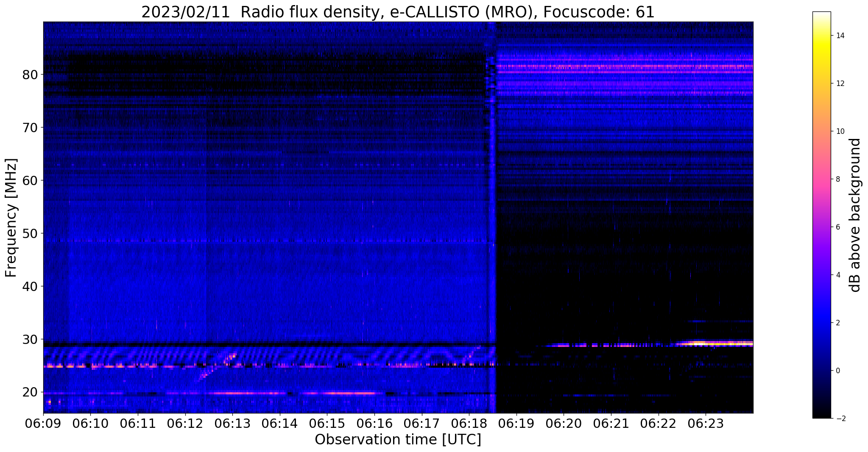Image resolution: width=868 pixels, height=452 pixels.
Task: Click the 06:18 time tick label
Action: 469,423
